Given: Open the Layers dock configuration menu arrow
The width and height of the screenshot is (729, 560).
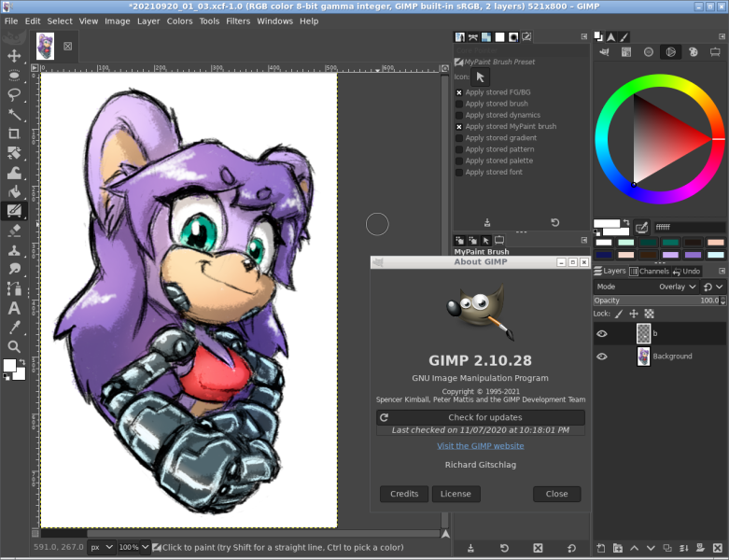Looking at the screenshot, I should (722, 271).
